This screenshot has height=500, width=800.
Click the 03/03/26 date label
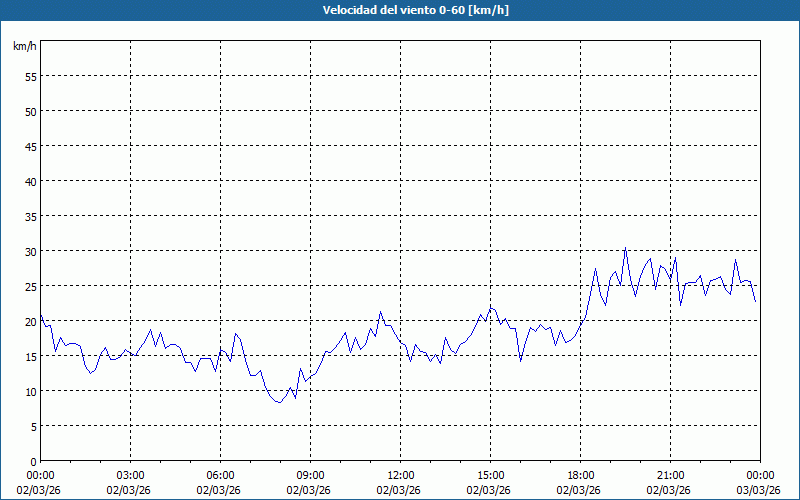758,490
